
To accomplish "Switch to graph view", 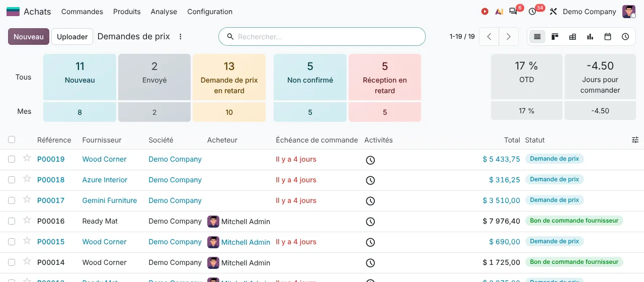I will pyautogui.click(x=590, y=37).
